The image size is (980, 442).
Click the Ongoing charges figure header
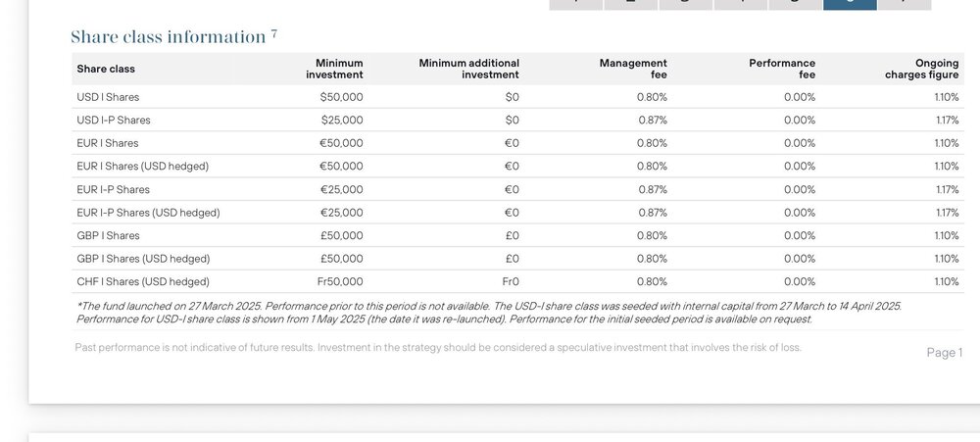coord(922,69)
